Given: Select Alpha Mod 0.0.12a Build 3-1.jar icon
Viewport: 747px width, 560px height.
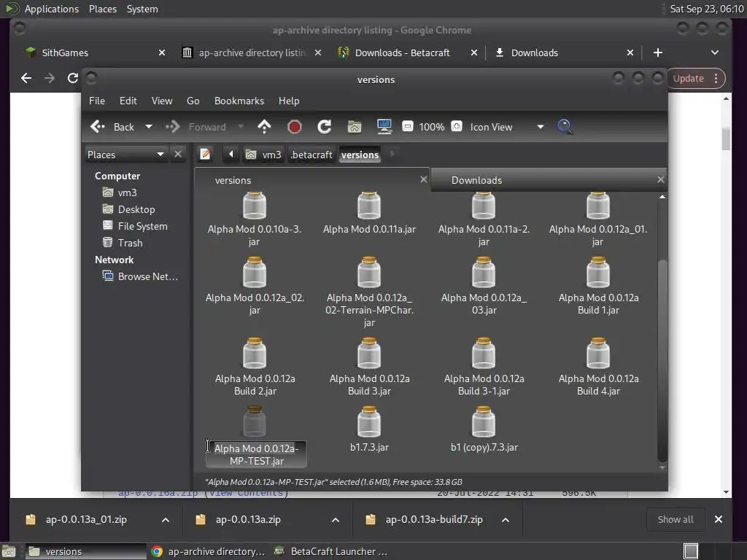Looking at the screenshot, I should pos(484,354).
